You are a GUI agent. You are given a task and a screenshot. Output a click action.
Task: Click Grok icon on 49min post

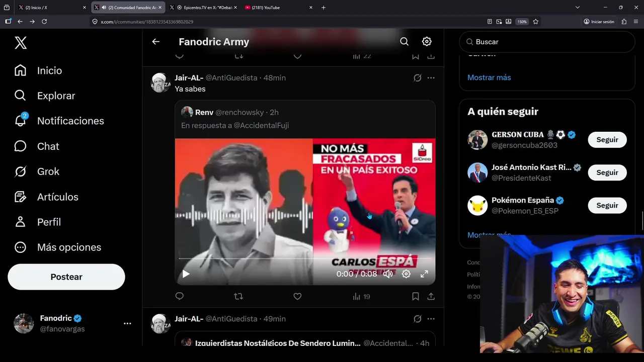[x=417, y=319]
